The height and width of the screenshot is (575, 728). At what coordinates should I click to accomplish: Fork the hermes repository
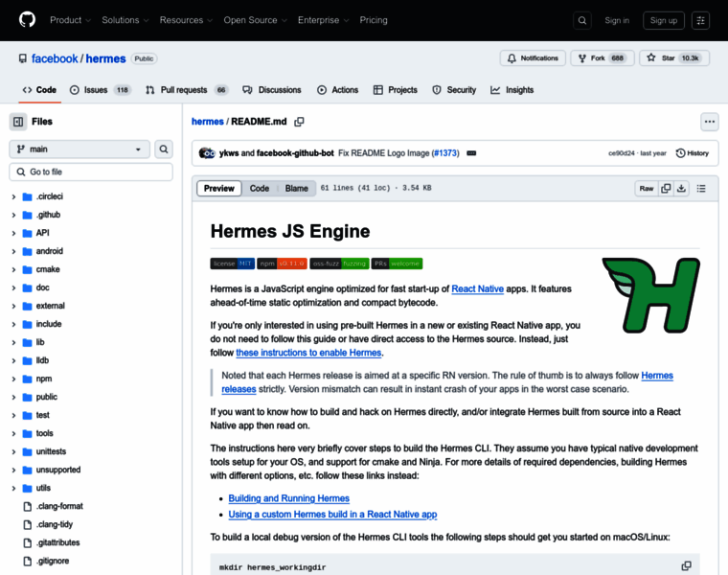pos(603,58)
